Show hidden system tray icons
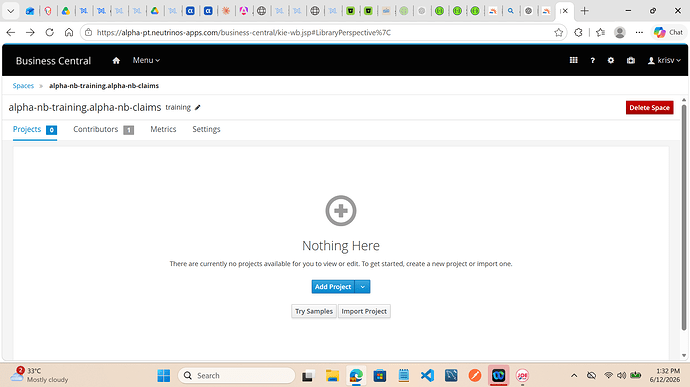 click(574, 376)
